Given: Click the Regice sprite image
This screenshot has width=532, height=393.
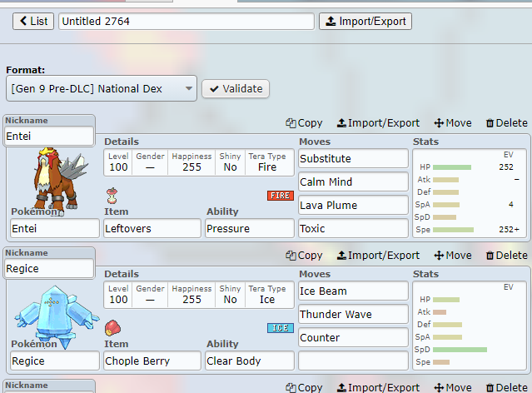Looking at the screenshot, I should click(x=57, y=317).
